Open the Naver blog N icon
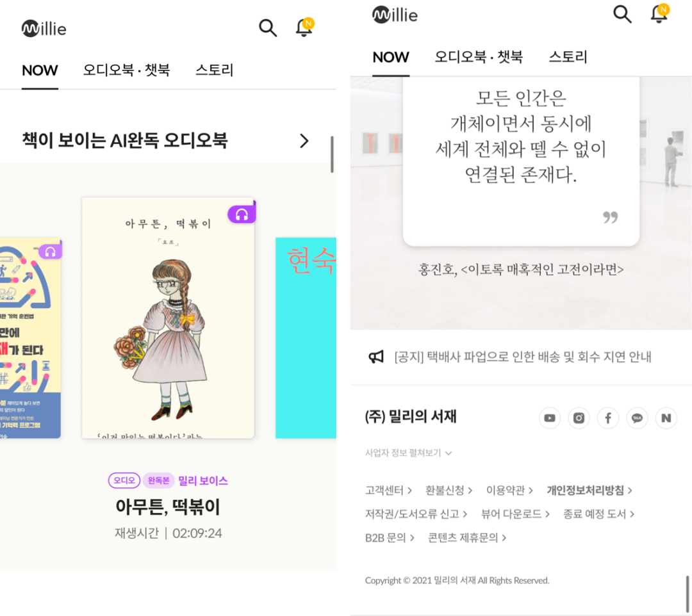Screen dimensions: 692x616 pyautogui.click(x=666, y=417)
